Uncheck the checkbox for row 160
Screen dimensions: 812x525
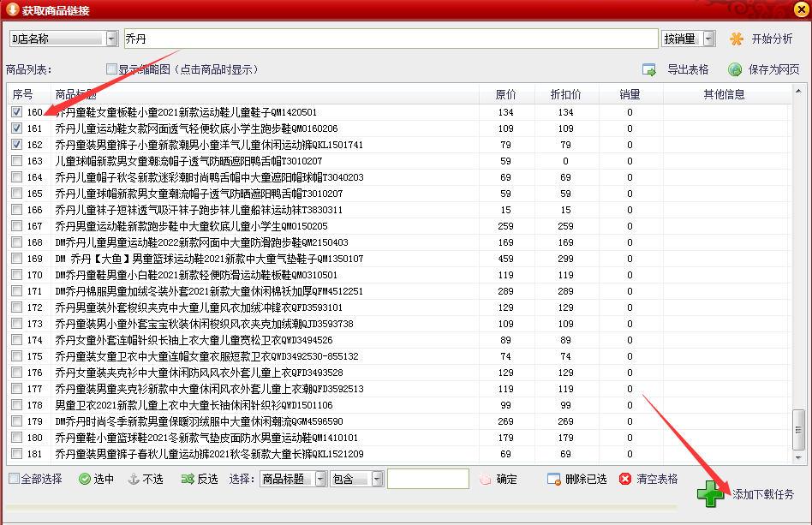(x=16, y=112)
